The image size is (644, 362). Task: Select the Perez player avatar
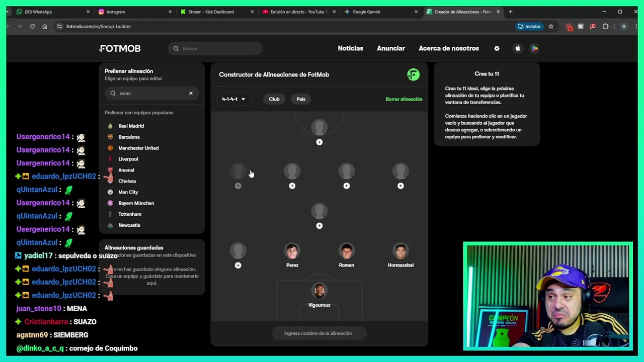(x=292, y=251)
